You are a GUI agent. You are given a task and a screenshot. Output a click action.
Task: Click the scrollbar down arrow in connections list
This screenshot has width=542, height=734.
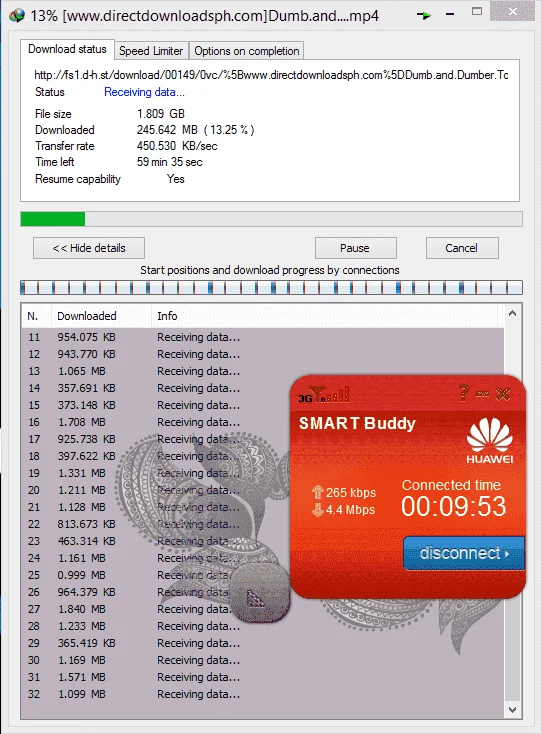click(513, 710)
